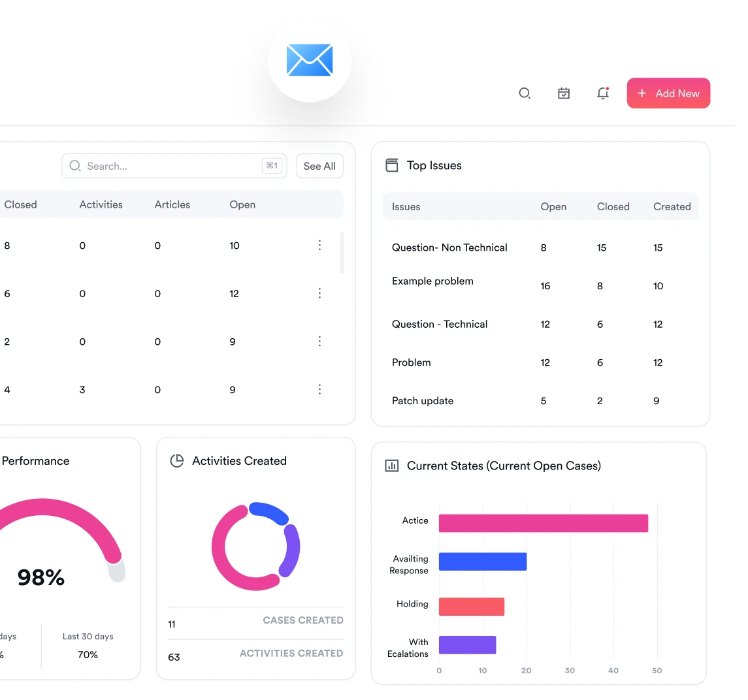Click the Activities Created card title

(x=239, y=460)
